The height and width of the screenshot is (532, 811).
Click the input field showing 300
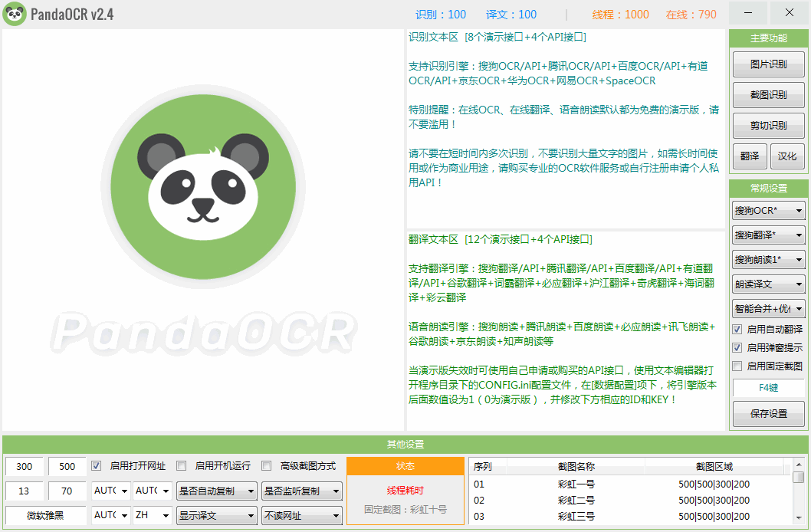[25, 466]
